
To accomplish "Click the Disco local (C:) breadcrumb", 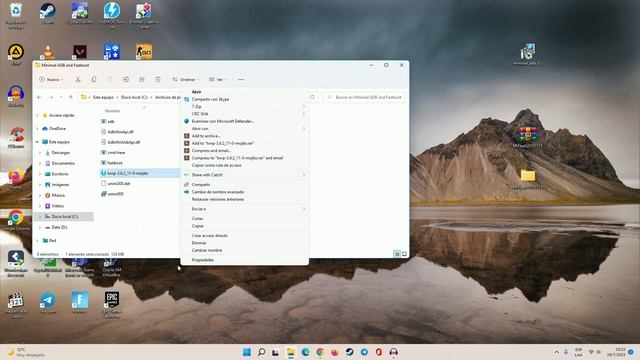I will 134,97.
